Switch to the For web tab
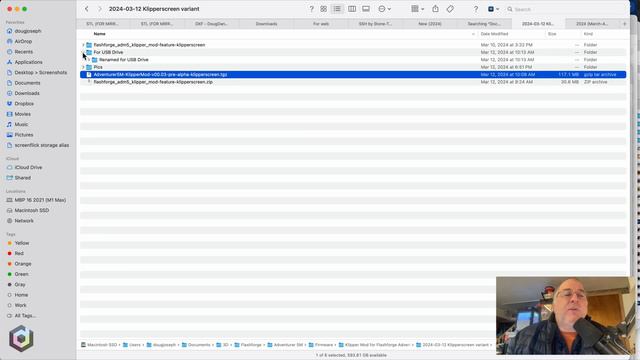The height and width of the screenshot is (360, 640). pos(321,24)
